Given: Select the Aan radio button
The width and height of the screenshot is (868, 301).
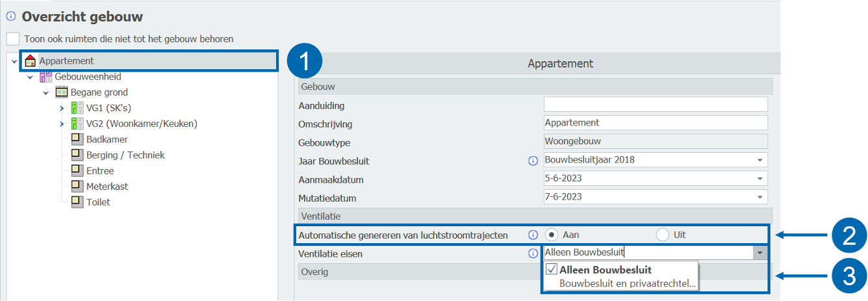Looking at the screenshot, I should click(552, 235).
